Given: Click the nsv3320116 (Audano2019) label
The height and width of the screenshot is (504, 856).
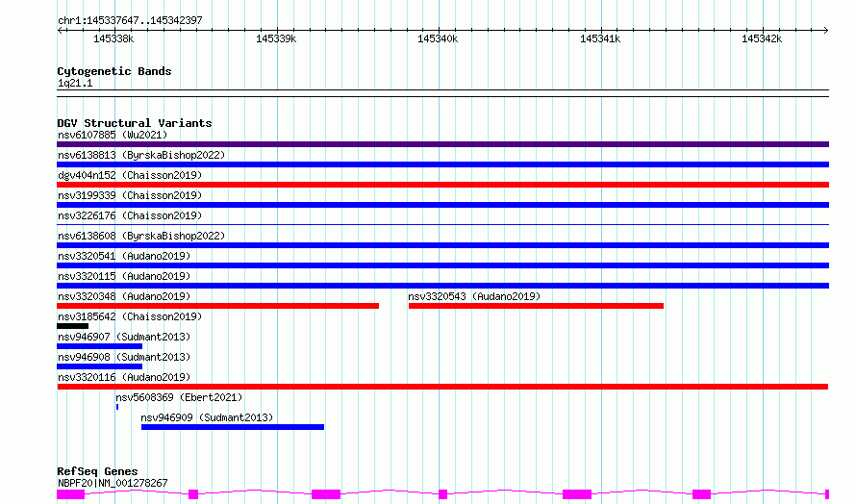Looking at the screenshot, I should click(x=124, y=377).
